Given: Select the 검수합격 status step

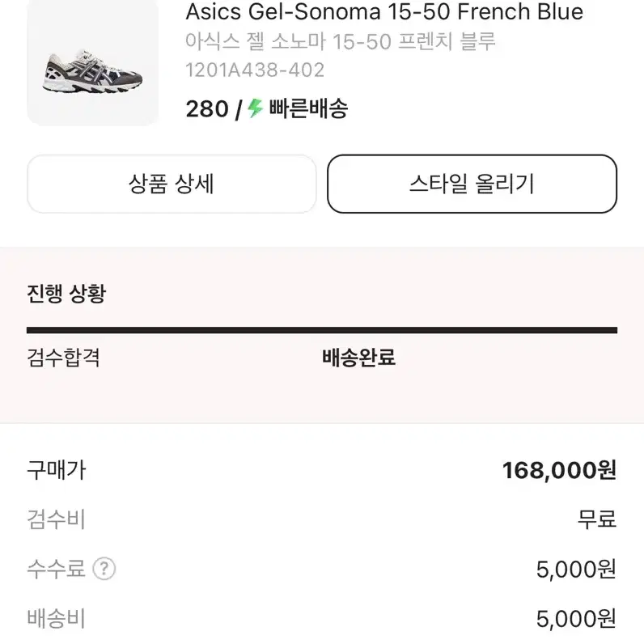Looking at the screenshot, I should [x=63, y=358].
